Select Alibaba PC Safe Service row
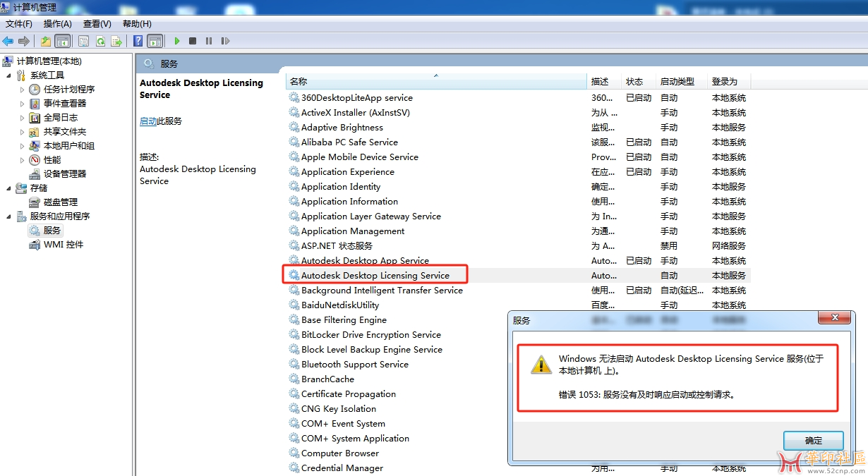868x476 pixels. 518,142
